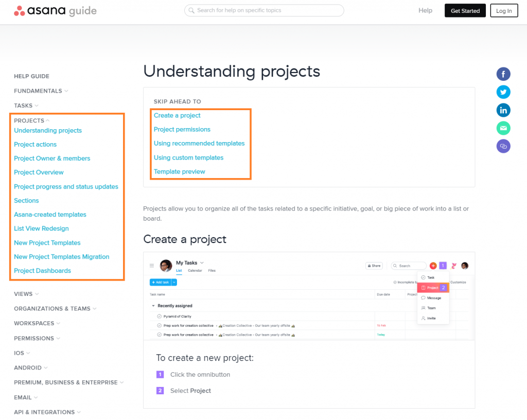Image resolution: width=527 pixels, height=420 pixels.
Task: Click the red omnibutton plus icon in screenshot
Action: click(x=433, y=266)
